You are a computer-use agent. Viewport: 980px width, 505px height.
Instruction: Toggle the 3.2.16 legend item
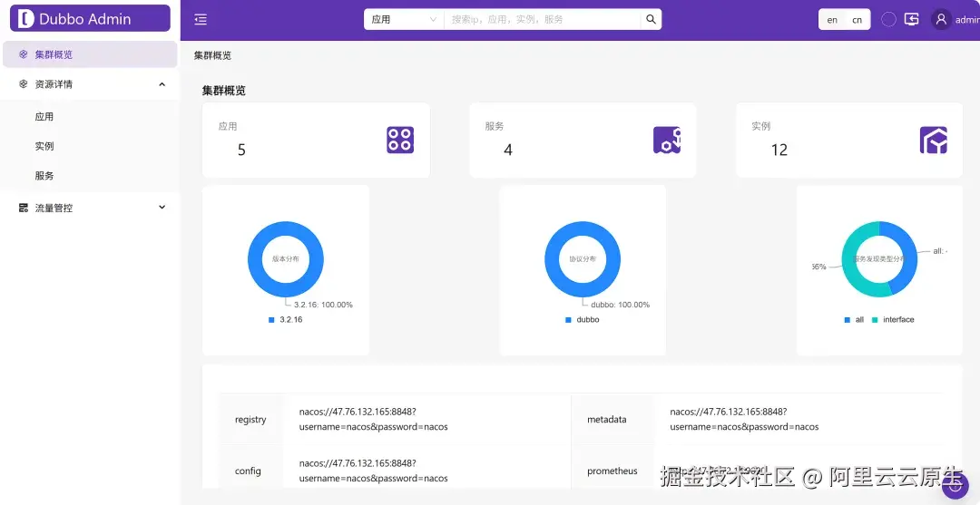tap(286, 320)
